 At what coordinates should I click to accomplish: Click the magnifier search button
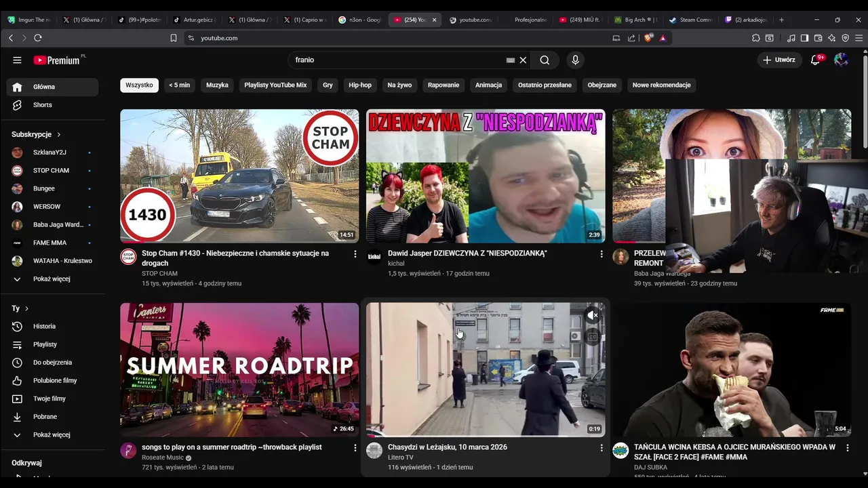click(x=545, y=60)
